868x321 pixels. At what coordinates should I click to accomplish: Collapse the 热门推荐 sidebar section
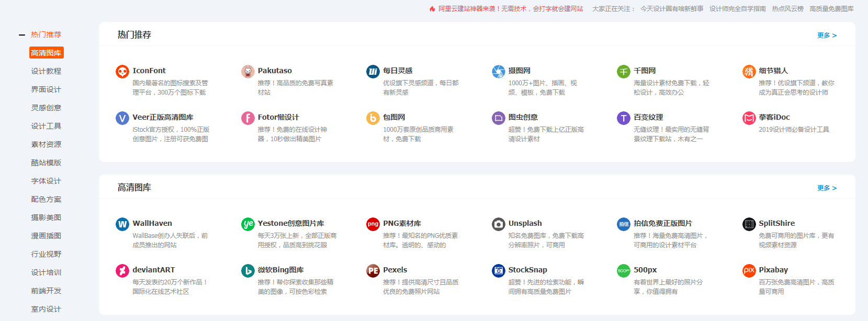tap(22, 35)
